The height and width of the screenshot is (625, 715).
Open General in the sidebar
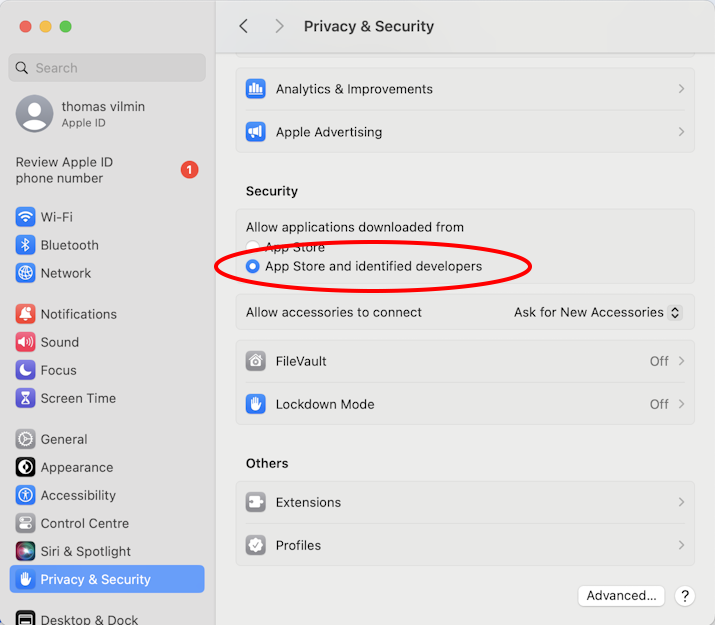pyautogui.click(x=64, y=439)
